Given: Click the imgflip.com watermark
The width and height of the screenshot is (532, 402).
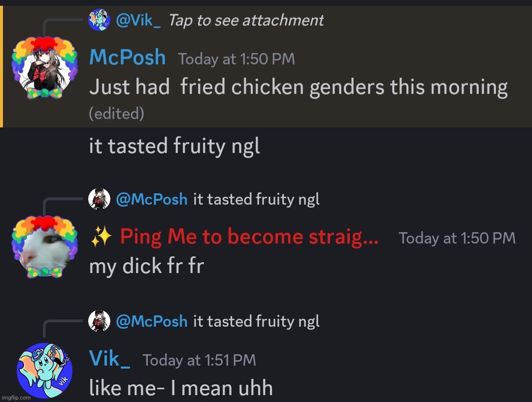Looking at the screenshot, I should pos(16,398).
